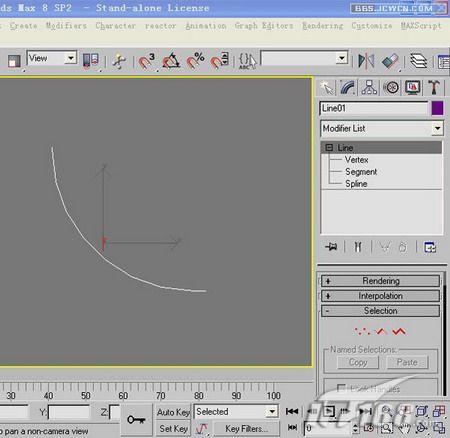Open the Utilities hammer icon
The height and width of the screenshot is (438, 450).
[x=434, y=88]
